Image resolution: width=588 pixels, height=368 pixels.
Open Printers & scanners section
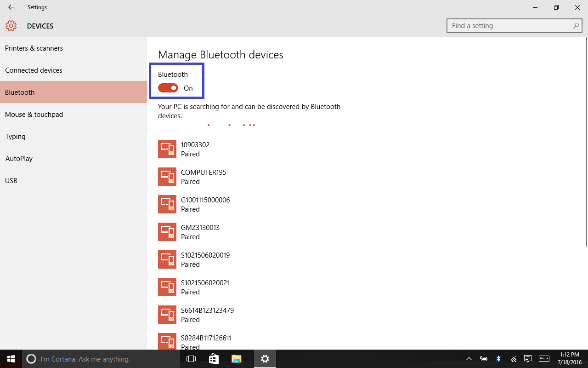[34, 48]
